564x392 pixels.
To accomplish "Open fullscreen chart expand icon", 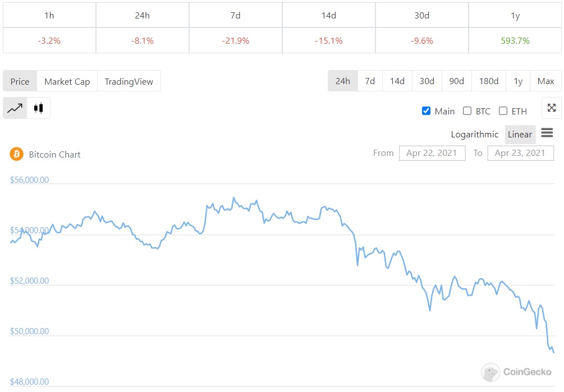I will coord(551,108).
